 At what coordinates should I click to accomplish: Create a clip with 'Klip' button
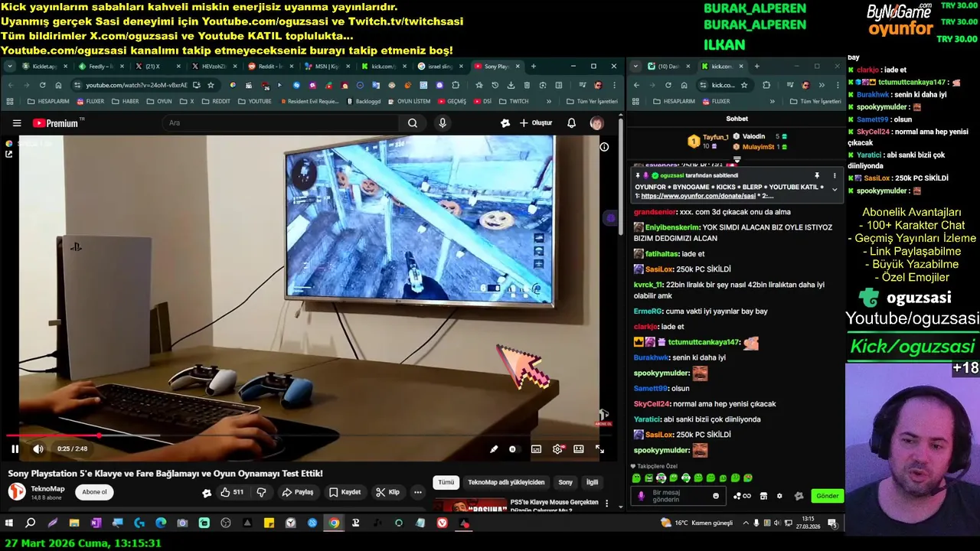pyautogui.click(x=388, y=492)
